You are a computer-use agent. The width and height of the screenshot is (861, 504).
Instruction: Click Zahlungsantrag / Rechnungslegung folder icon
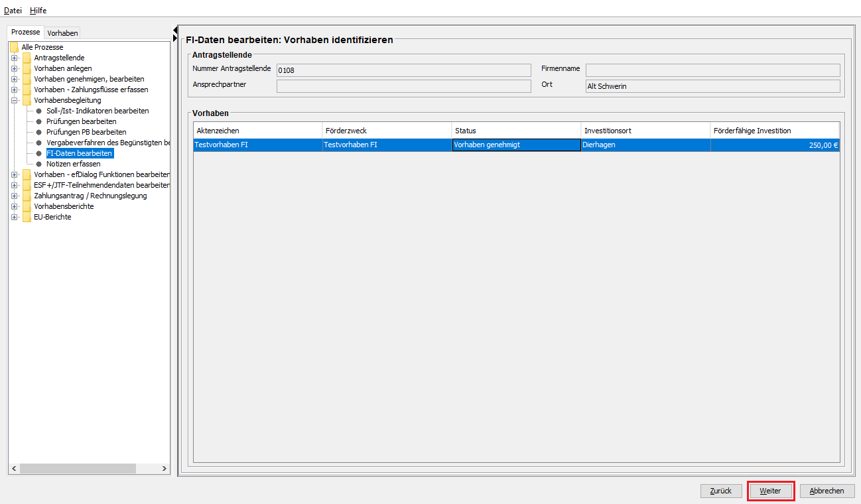pos(27,196)
